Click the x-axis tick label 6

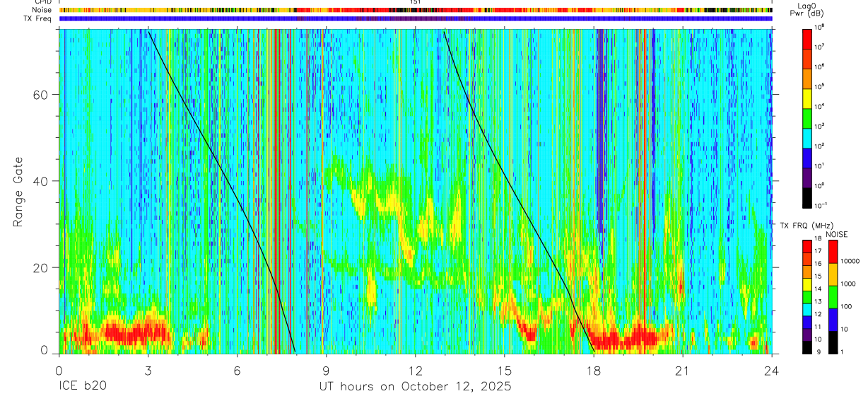(x=237, y=370)
